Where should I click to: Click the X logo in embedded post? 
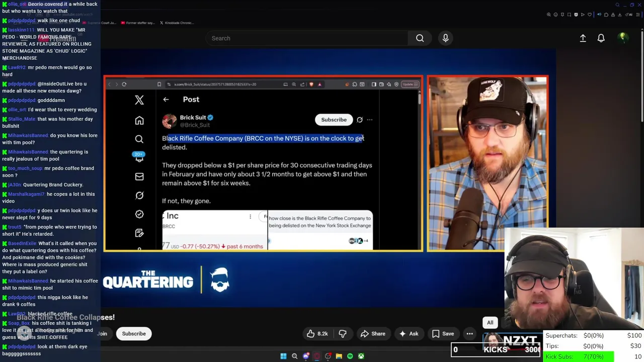[x=139, y=100]
